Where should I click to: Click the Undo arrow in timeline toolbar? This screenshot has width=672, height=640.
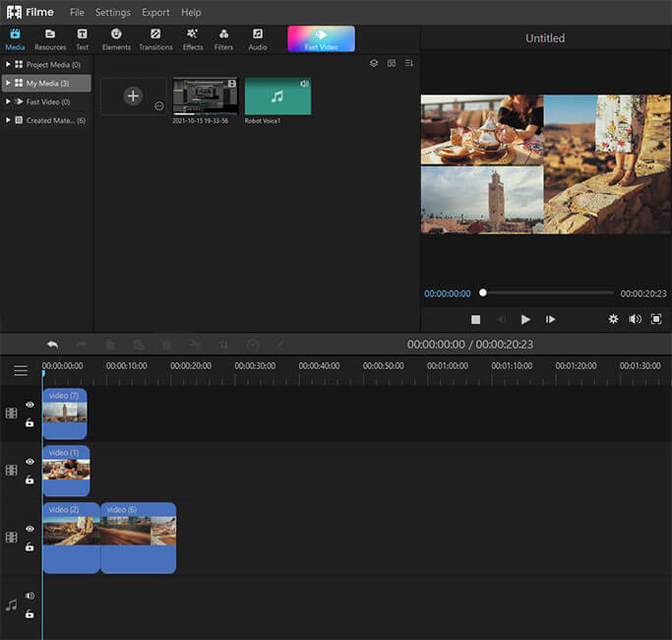pyautogui.click(x=53, y=345)
